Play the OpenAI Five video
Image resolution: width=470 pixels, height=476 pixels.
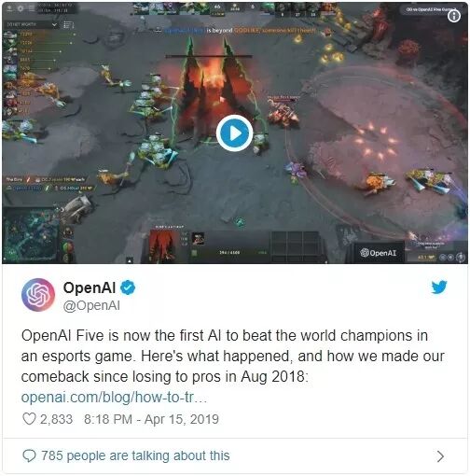(235, 133)
